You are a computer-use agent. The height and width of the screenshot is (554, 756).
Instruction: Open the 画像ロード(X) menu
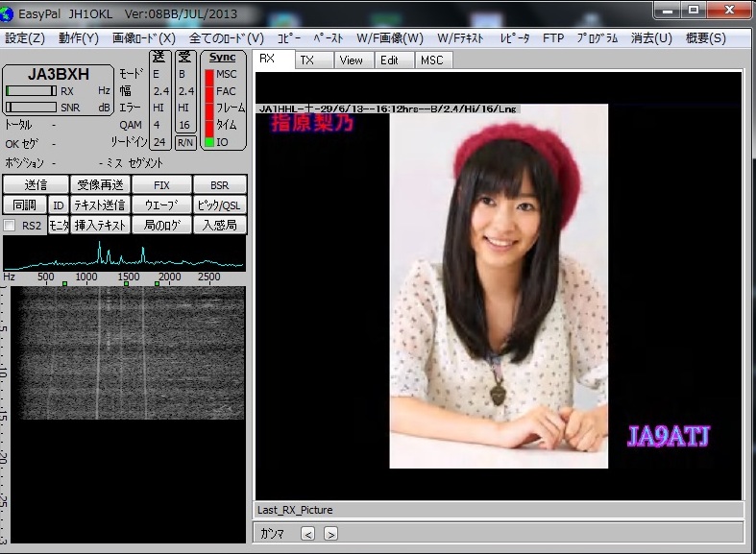pyautogui.click(x=143, y=38)
